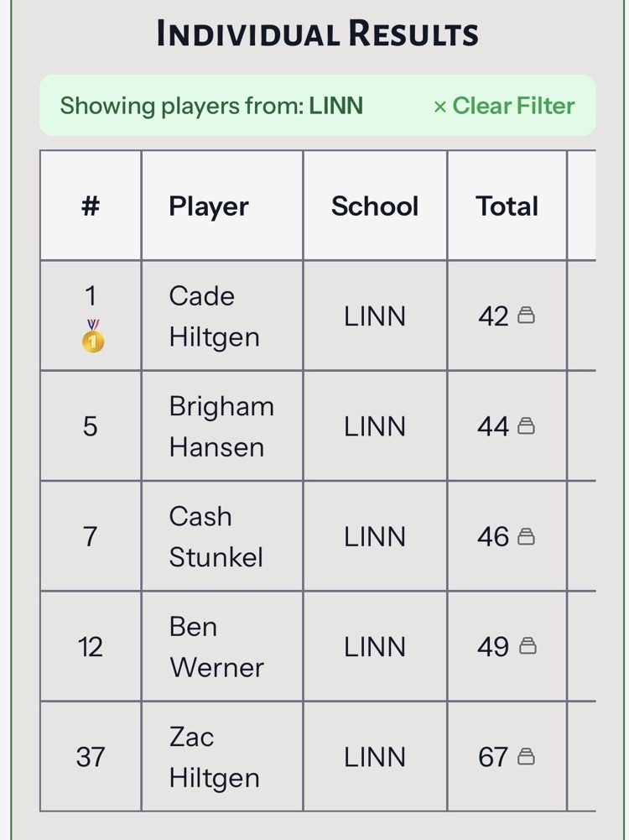The height and width of the screenshot is (840, 629).
Task: Sort by the # rank column header
Action: pos(91,206)
